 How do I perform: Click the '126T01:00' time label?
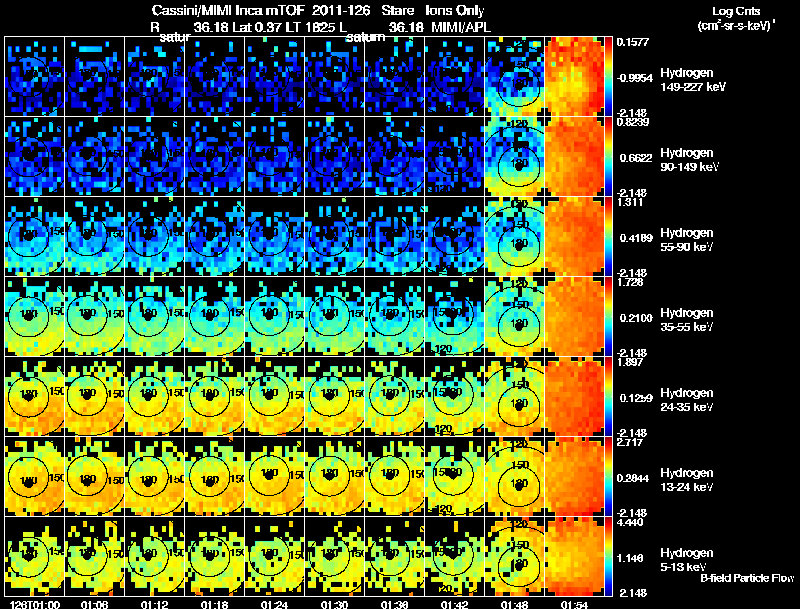point(35,605)
